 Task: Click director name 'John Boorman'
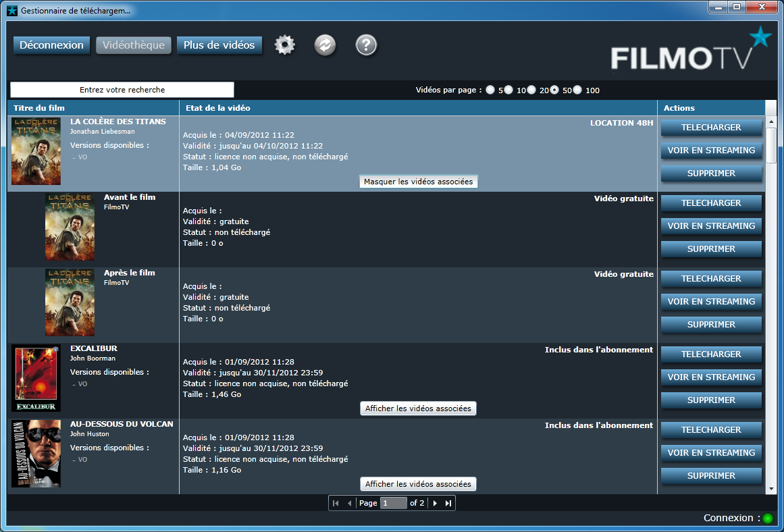point(93,358)
